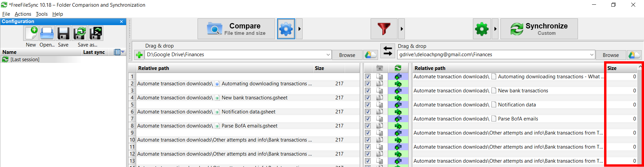Open the Actions menu
Screen dimensions: 644x167
click(x=23, y=14)
